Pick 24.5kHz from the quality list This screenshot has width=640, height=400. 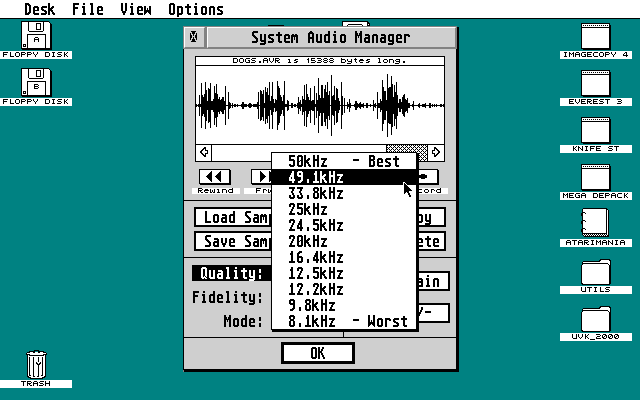coord(344,225)
